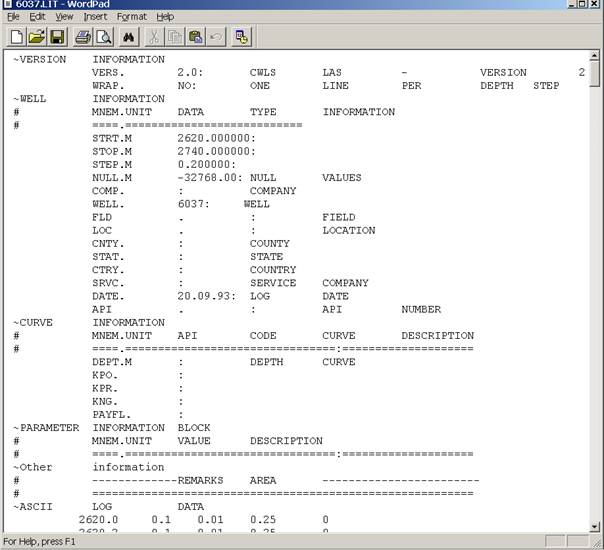The height and width of the screenshot is (550, 604).
Task: Click the KPR. curve label
Action: pos(105,388)
